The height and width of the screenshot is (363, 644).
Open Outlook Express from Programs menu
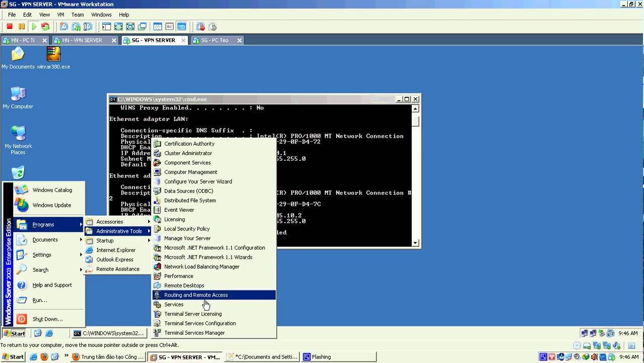click(x=118, y=260)
